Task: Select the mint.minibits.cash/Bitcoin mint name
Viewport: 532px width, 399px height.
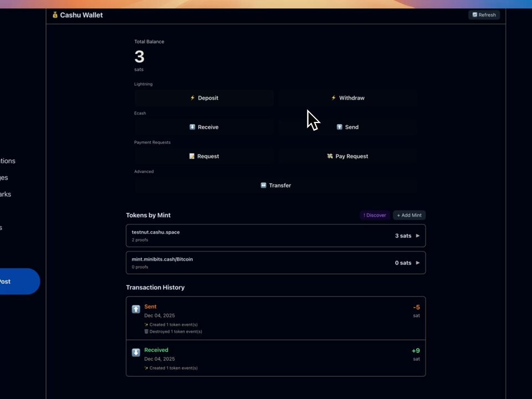Action: click(x=162, y=259)
